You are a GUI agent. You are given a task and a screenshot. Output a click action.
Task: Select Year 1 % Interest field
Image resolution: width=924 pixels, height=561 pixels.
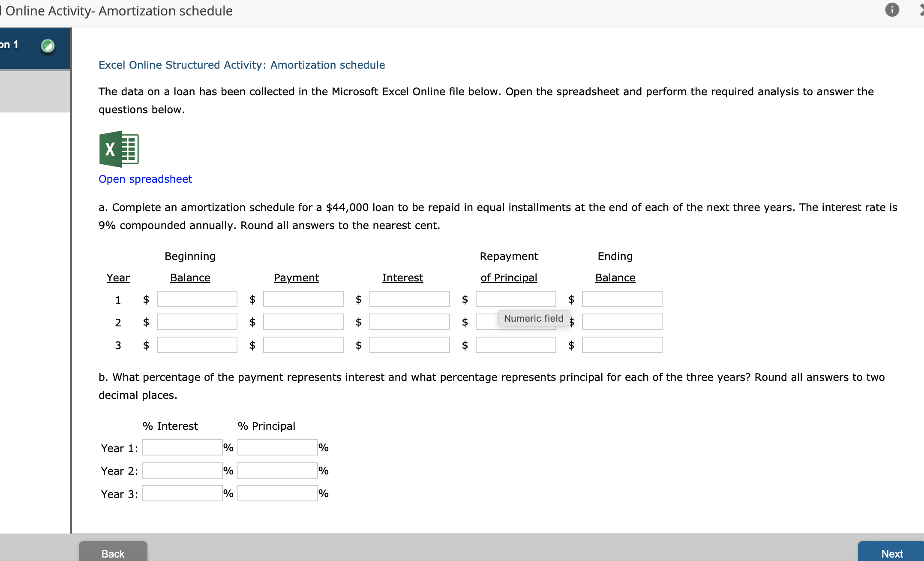(x=183, y=447)
